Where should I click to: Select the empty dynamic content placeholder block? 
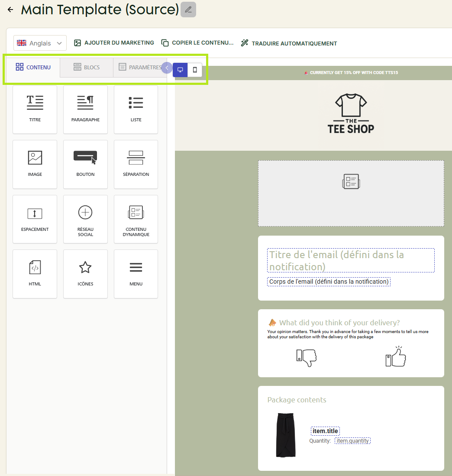click(351, 193)
